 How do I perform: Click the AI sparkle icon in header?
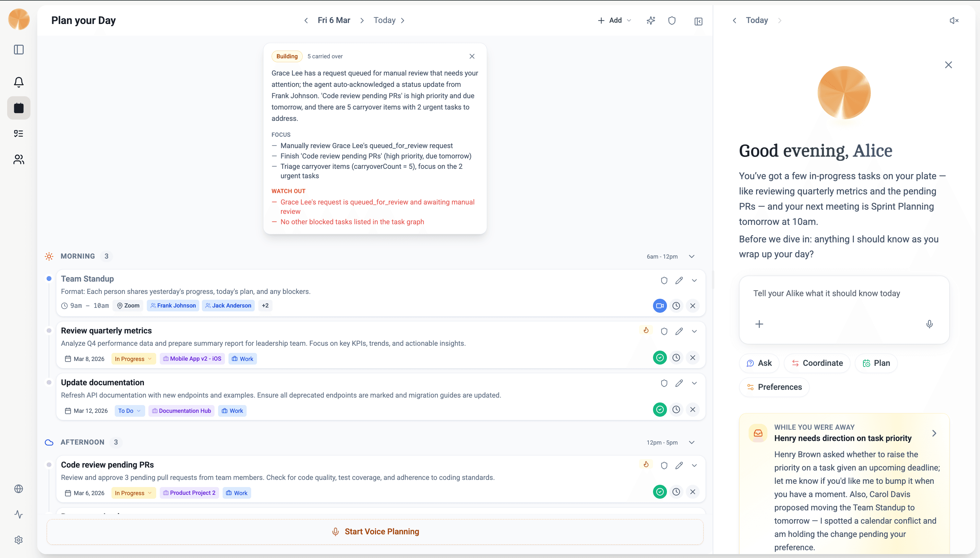click(x=650, y=21)
